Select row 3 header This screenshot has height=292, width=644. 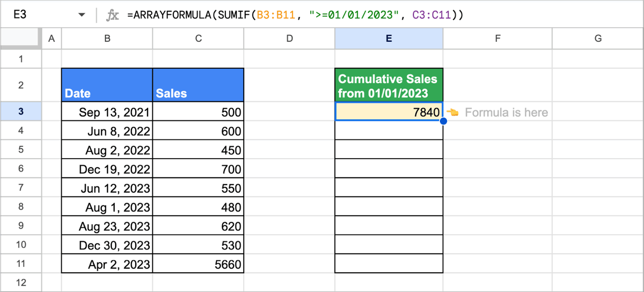point(21,111)
